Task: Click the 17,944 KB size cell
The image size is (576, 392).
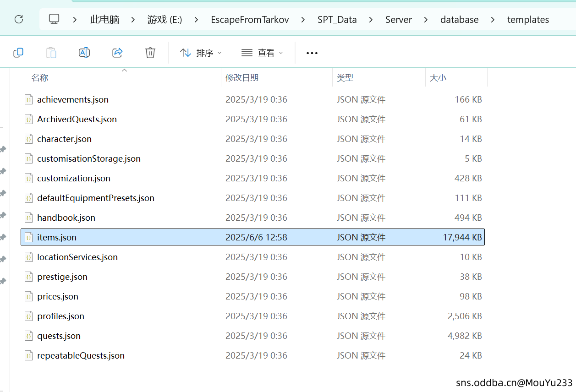Action: (462, 237)
